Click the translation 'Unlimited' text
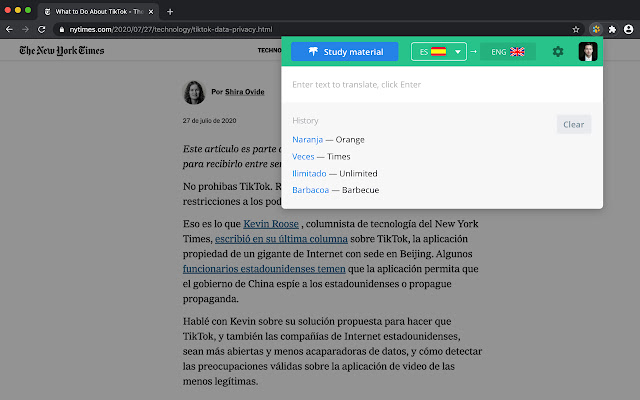Screen dimensions: 640x400 [x=358, y=173]
